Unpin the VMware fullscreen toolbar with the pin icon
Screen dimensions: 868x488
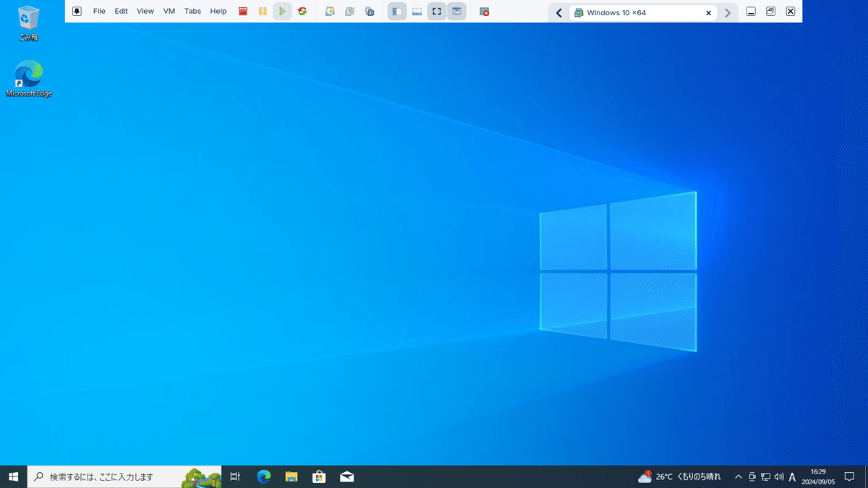click(x=77, y=12)
